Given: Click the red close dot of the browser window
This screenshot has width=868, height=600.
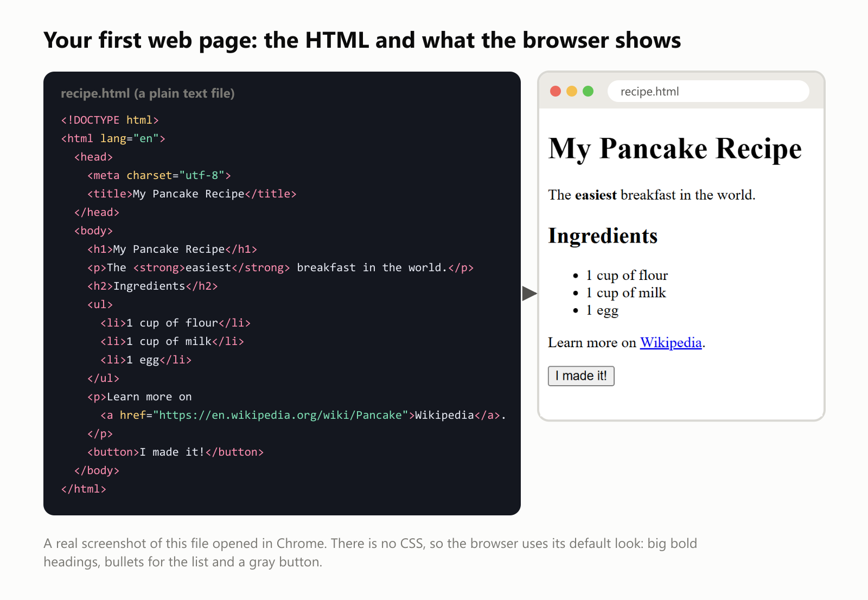Looking at the screenshot, I should [x=556, y=91].
